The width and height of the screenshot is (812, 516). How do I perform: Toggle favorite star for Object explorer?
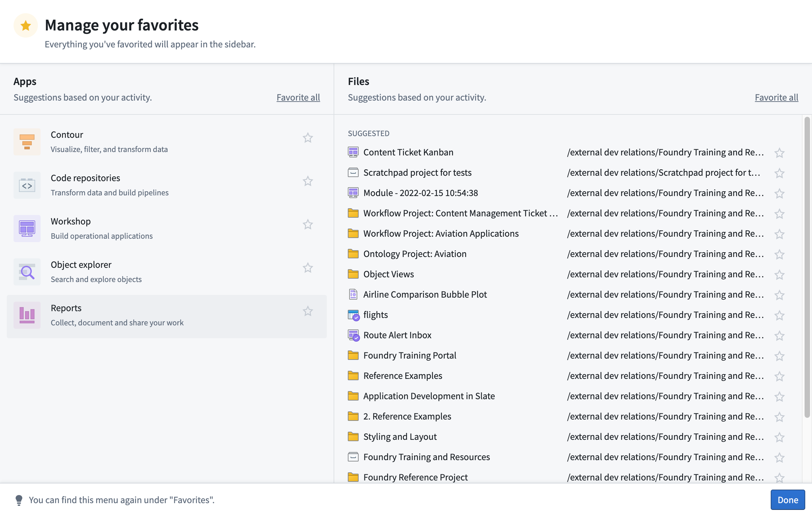[308, 268]
